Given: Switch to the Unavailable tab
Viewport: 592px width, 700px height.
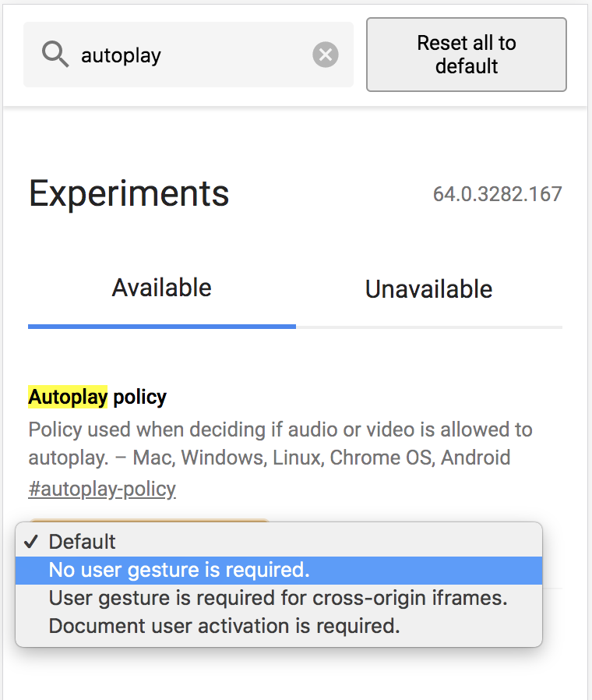Looking at the screenshot, I should click(428, 288).
